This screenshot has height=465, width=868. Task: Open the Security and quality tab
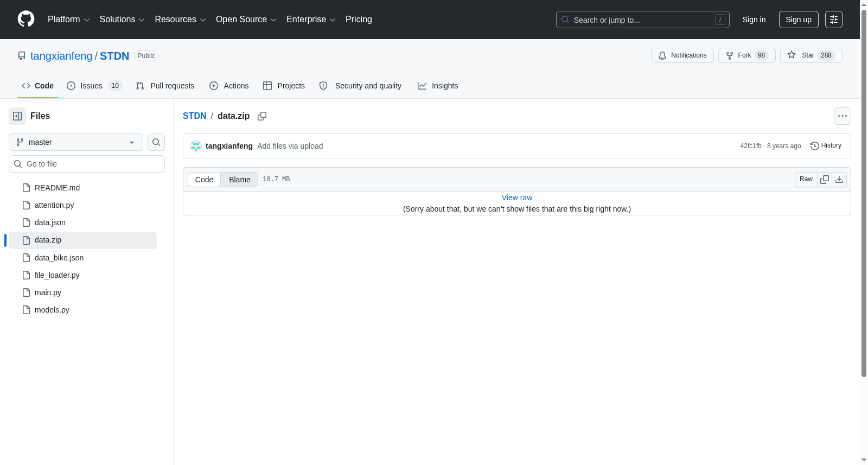tap(361, 86)
